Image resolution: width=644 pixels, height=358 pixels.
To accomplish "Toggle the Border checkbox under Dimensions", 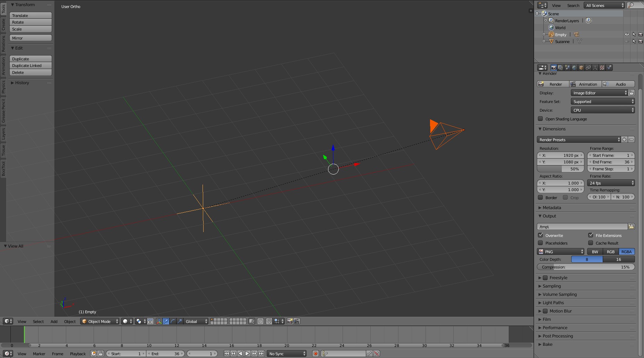I will click(541, 197).
